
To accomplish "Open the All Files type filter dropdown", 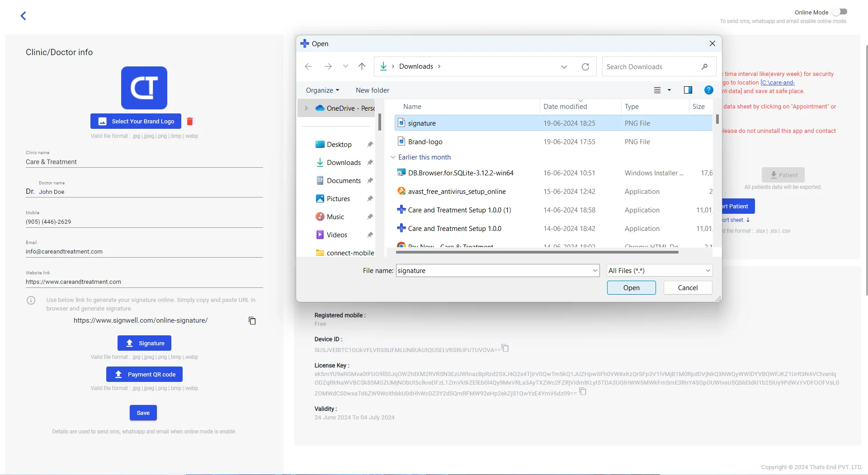I will coord(659,271).
